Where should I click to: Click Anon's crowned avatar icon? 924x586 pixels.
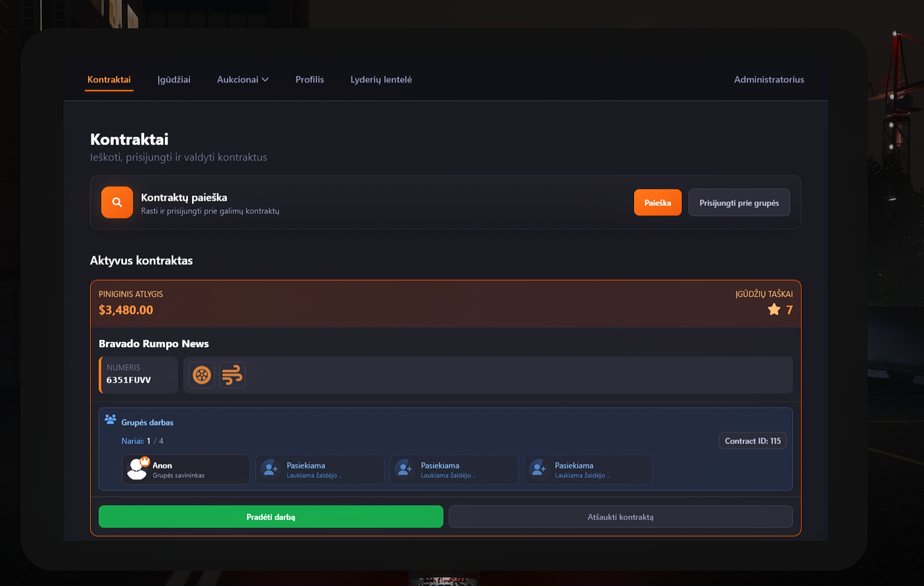[x=138, y=468]
